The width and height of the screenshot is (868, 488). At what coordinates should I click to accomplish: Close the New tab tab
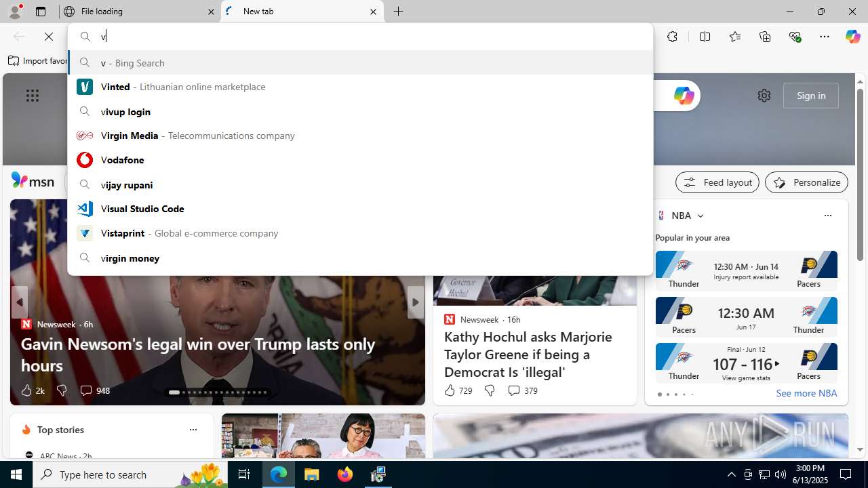pos(373,12)
